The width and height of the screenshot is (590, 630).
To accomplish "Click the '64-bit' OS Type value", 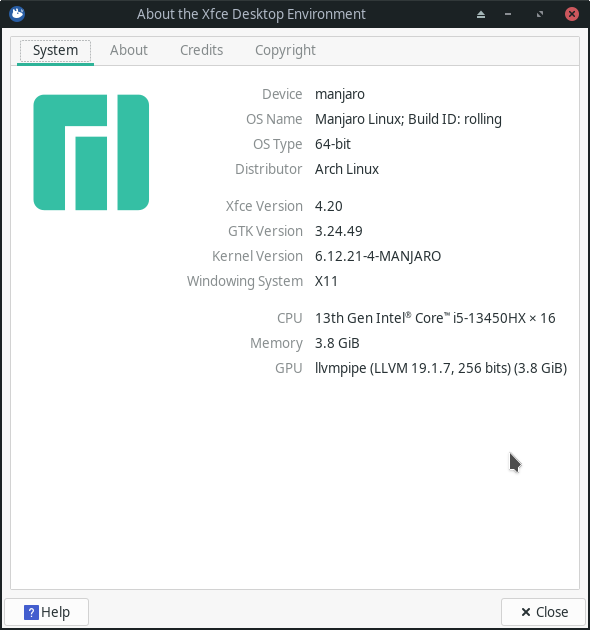I will tap(333, 144).
